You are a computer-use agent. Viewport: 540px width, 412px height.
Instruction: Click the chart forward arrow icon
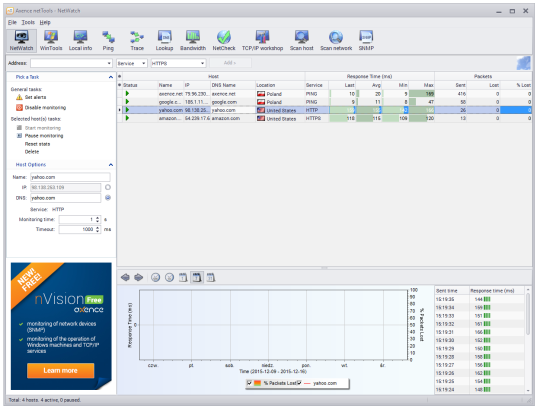tap(138, 277)
